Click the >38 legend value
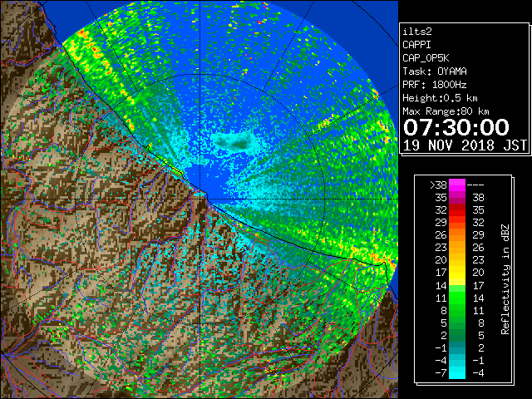This screenshot has height=399, width=532. tap(438, 185)
